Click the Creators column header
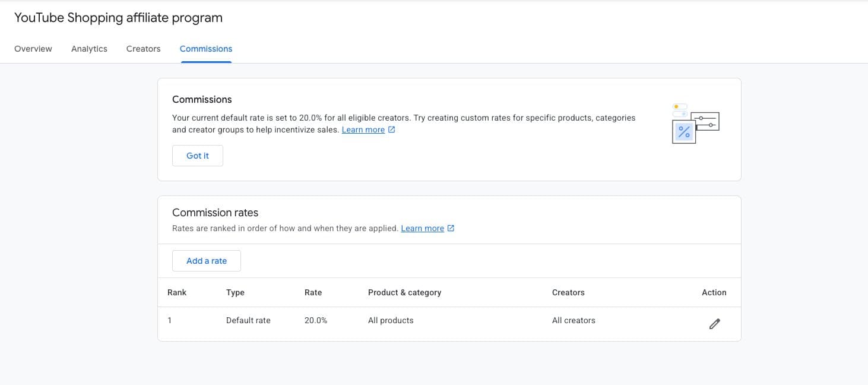Screen dimensions: 868x385 pos(568,292)
